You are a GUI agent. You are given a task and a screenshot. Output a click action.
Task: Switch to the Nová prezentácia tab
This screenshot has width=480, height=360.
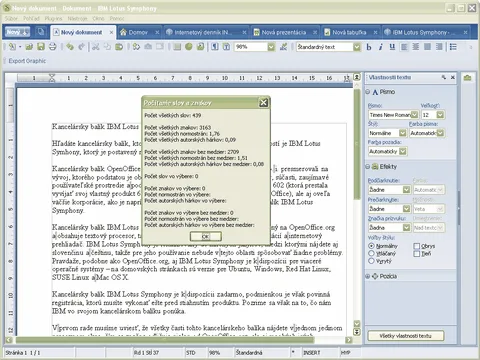tap(283, 32)
